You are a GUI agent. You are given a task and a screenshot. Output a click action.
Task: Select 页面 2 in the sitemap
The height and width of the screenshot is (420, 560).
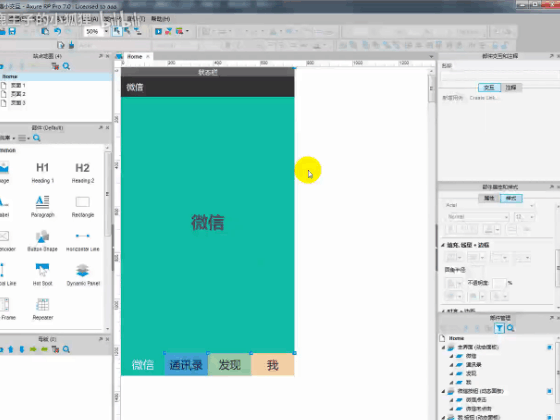point(18,94)
